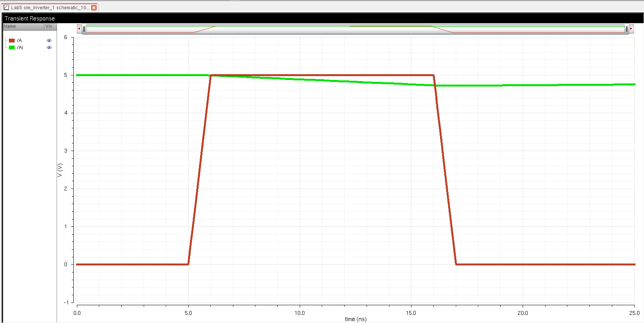Click the right grip handle of the zoom strip
644x323 pixels.
coord(626,29)
